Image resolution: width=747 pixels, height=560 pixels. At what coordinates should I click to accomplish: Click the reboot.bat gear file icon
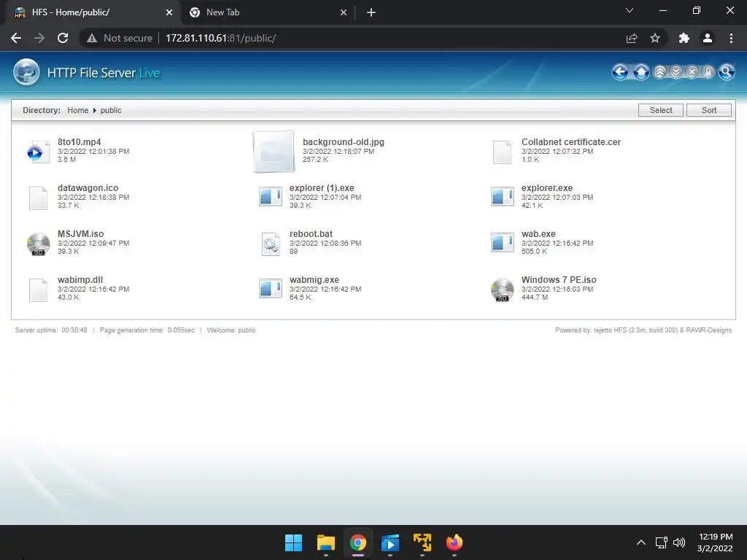pyautogui.click(x=271, y=244)
